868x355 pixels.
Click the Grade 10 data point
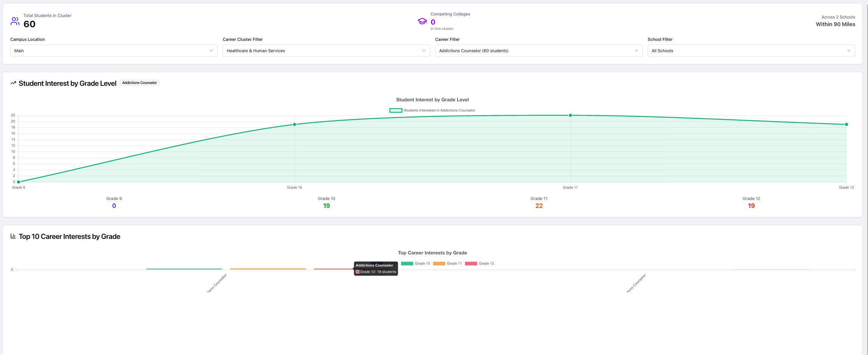(x=294, y=124)
